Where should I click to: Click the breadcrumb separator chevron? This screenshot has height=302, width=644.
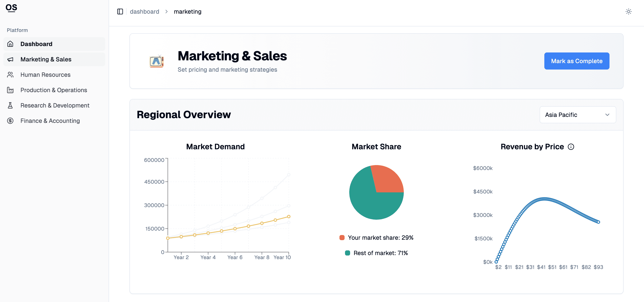point(167,12)
